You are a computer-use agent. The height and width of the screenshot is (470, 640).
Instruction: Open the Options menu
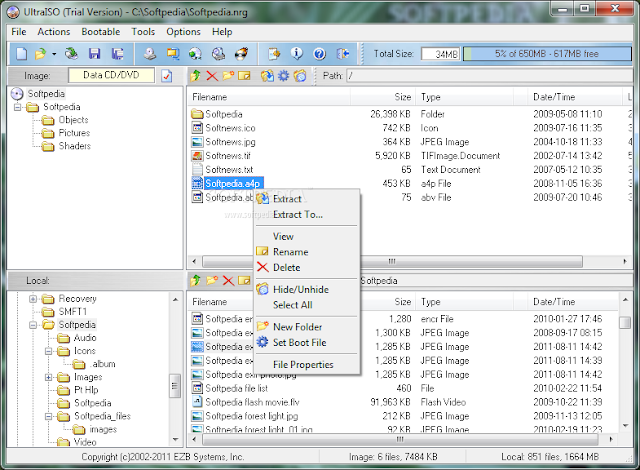click(183, 32)
